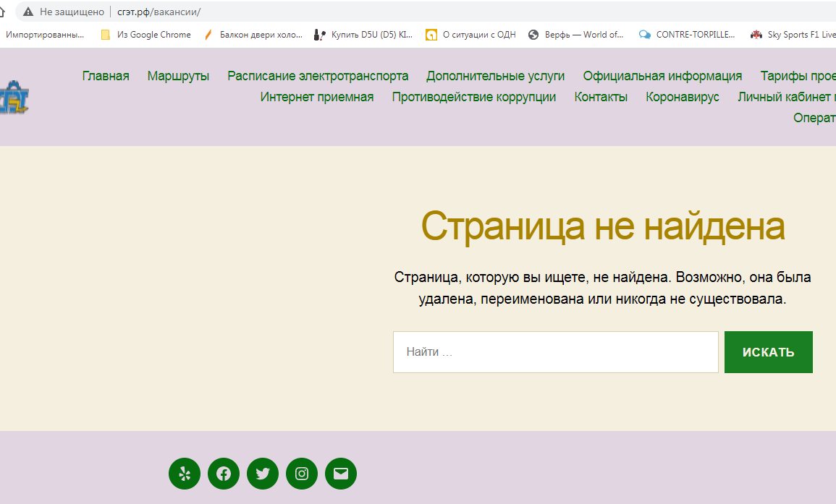
Task: Click the address bar URL 'сгэт.рф/вакансии/'
Action: point(159,12)
